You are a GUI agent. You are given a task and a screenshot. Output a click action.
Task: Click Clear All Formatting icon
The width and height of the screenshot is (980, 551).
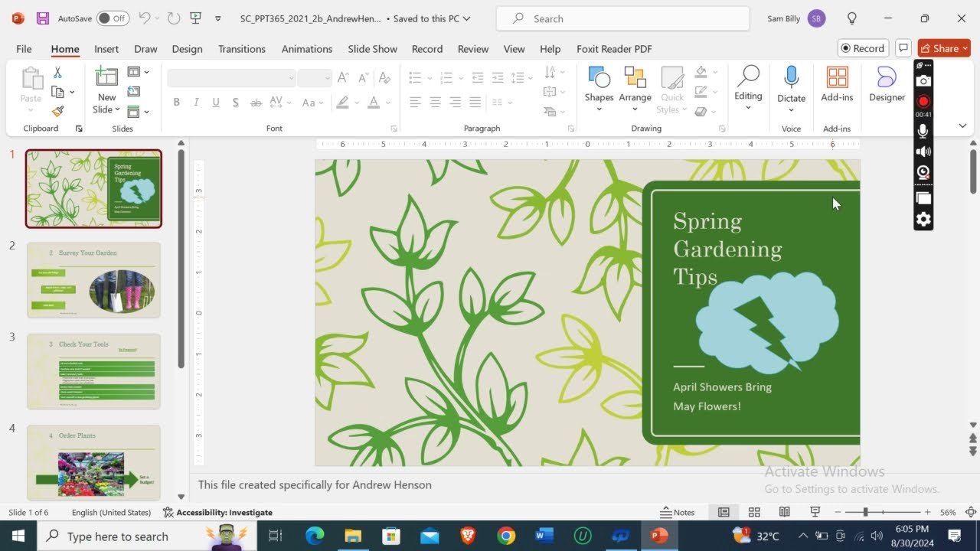(384, 78)
